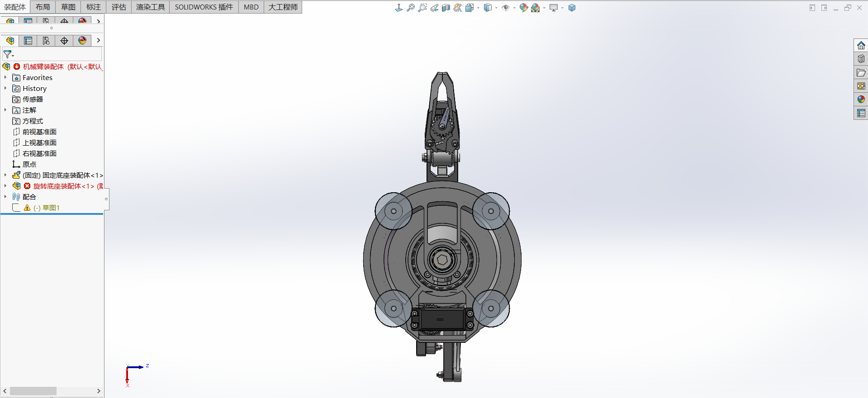This screenshot has height=398, width=868.
Task: Select the (-) 草图1 sketch item
Action: pos(47,208)
